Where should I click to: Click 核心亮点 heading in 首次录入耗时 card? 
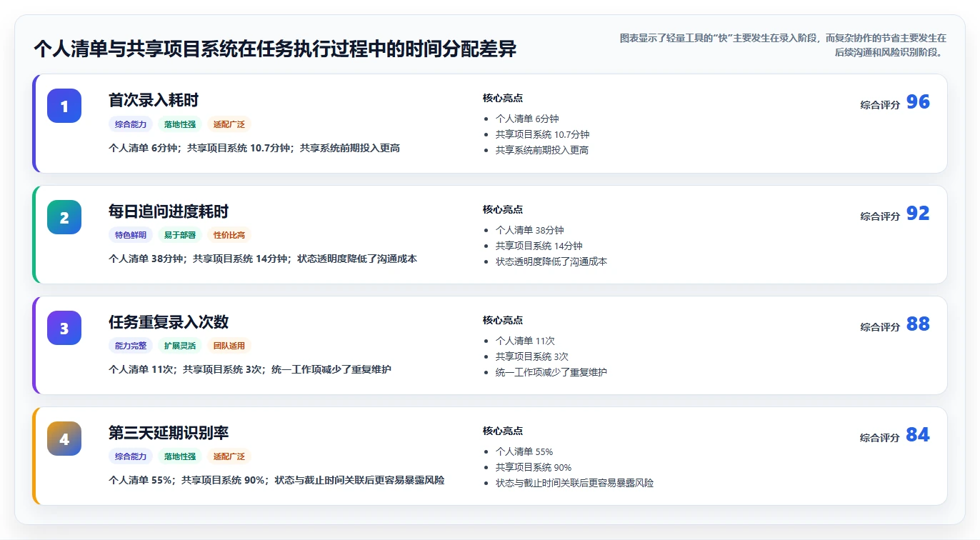pos(503,99)
